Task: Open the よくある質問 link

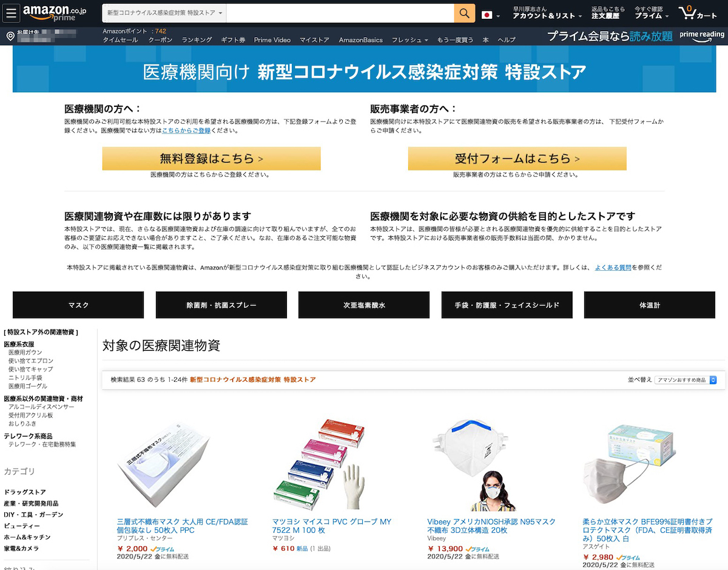Action: click(613, 268)
